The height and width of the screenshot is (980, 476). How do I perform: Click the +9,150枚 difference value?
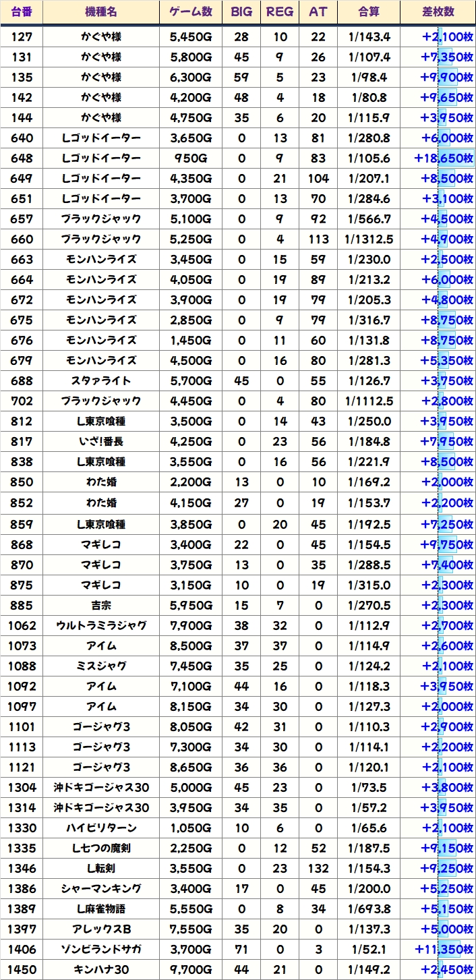tap(447, 848)
